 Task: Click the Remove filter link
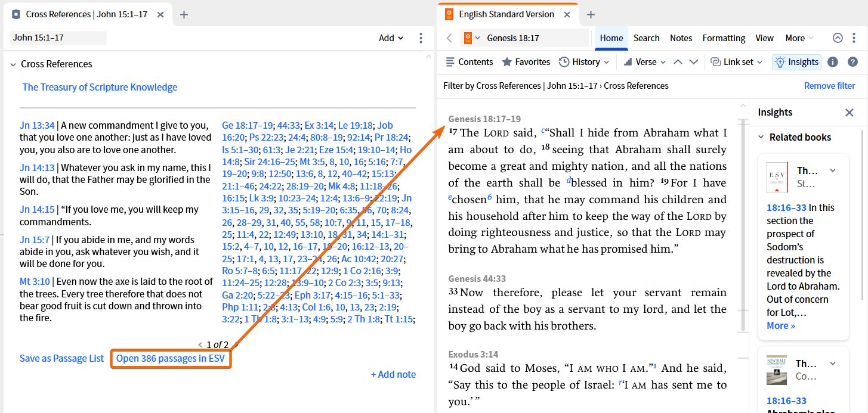pyautogui.click(x=829, y=86)
